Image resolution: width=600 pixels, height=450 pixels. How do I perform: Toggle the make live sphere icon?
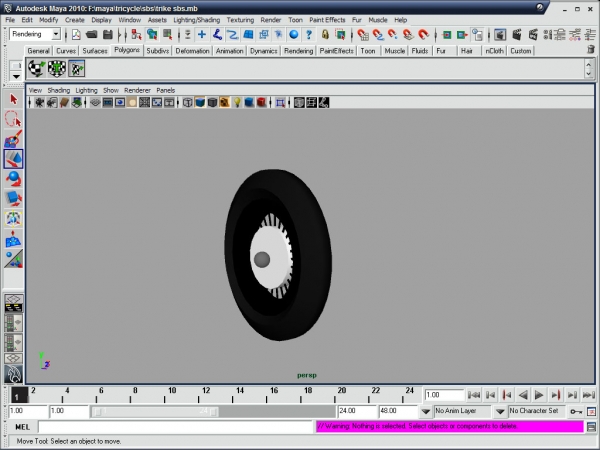(293, 35)
